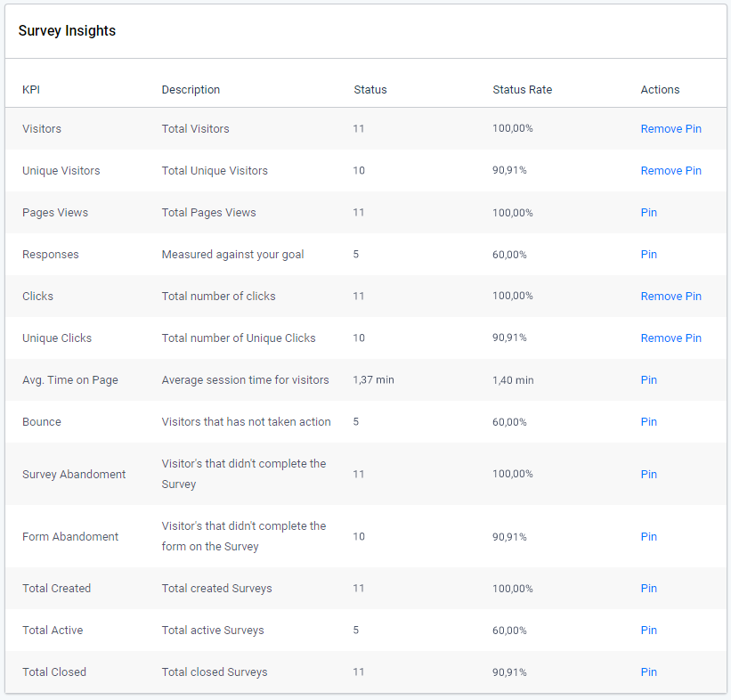The height and width of the screenshot is (700, 731).
Task: Pin the Pages Views KPI
Action: click(648, 212)
